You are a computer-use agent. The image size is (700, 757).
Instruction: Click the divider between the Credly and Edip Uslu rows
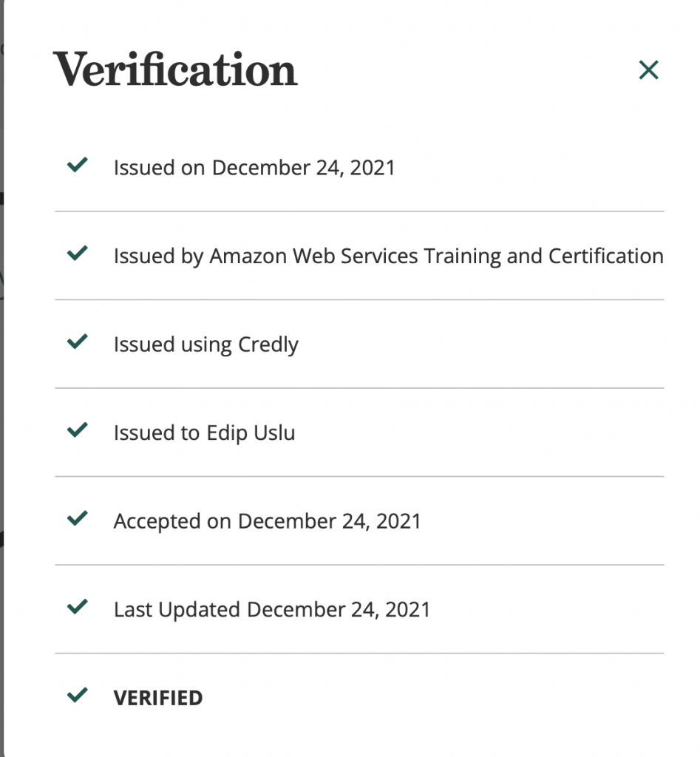pyautogui.click(x=359, y=388)
